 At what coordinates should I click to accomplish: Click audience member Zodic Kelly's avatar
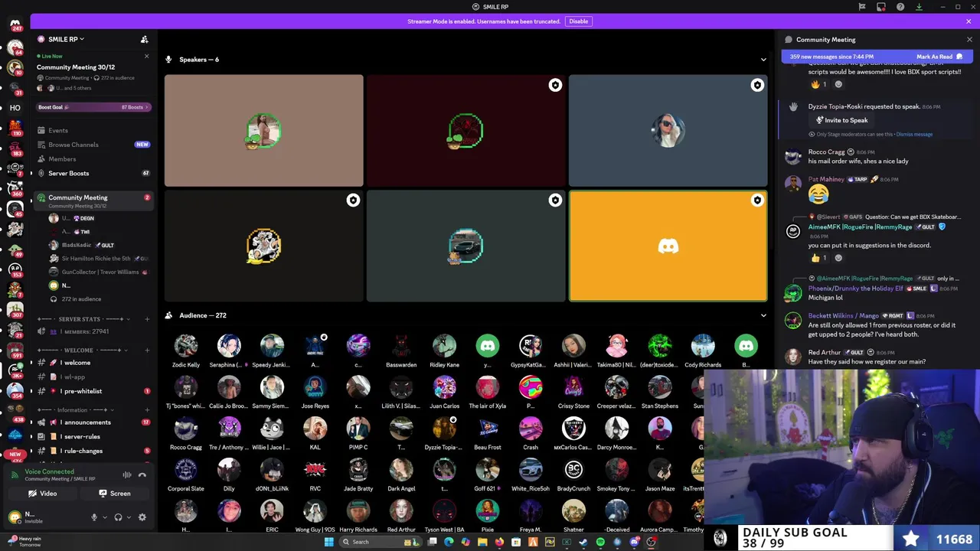(185, 346)
